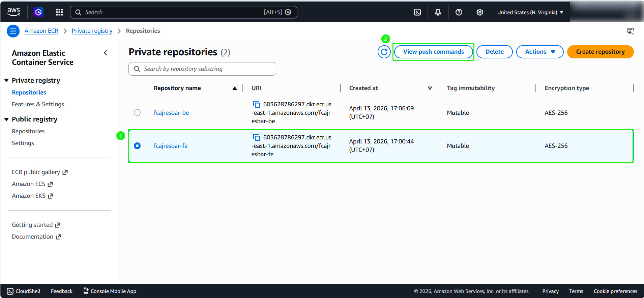The height and width of the screenshot is (298, 644).
Task: Copy URI for fcajresbar-fe repository
Action: [257, 137]
